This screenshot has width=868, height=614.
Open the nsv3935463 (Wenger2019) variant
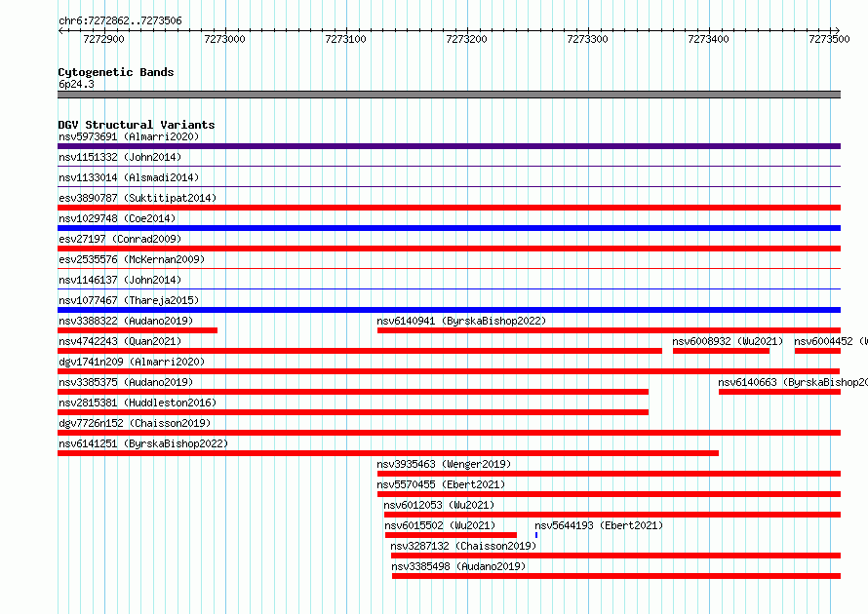[x=444, y=464]
